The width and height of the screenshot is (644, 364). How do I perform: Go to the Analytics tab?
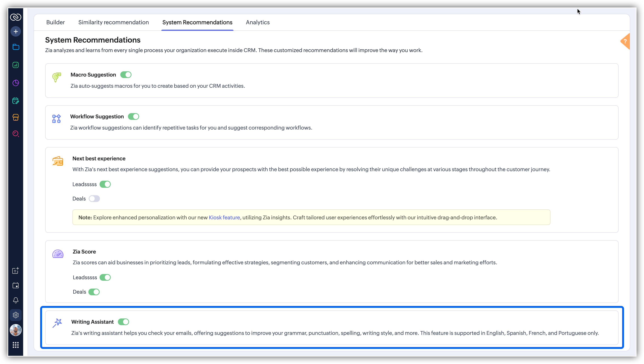[258, 22]
